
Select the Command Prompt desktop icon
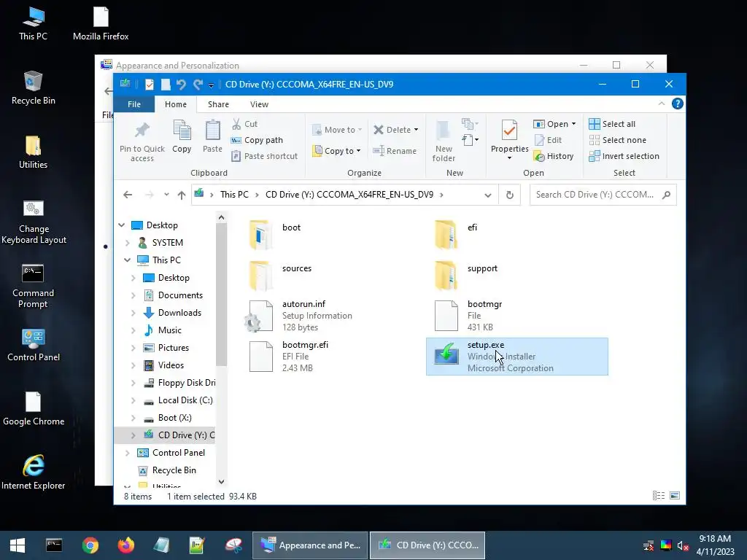pyautogui.click(x=33, y=286)
